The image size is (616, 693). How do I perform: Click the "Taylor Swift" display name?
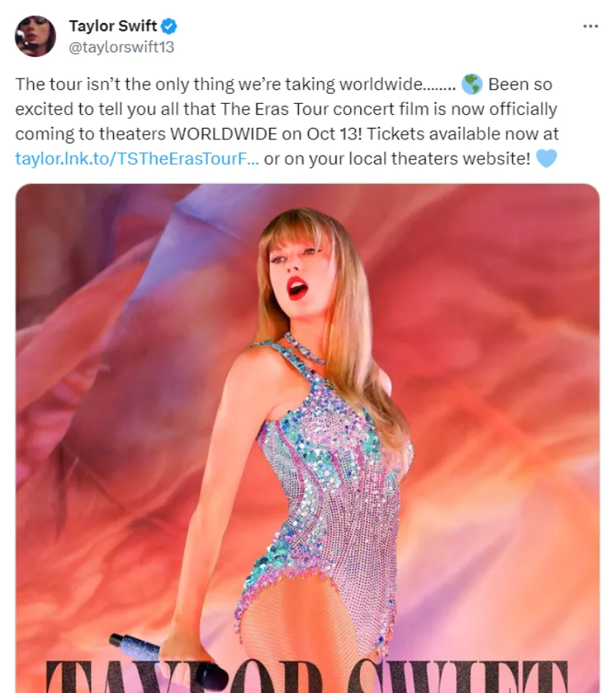(x=112, y=26)
